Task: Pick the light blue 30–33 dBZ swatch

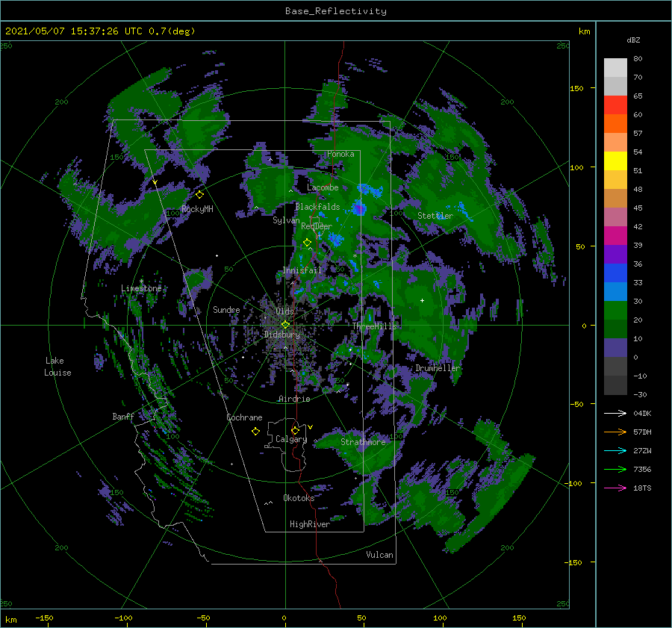Action: click(615, 292)
